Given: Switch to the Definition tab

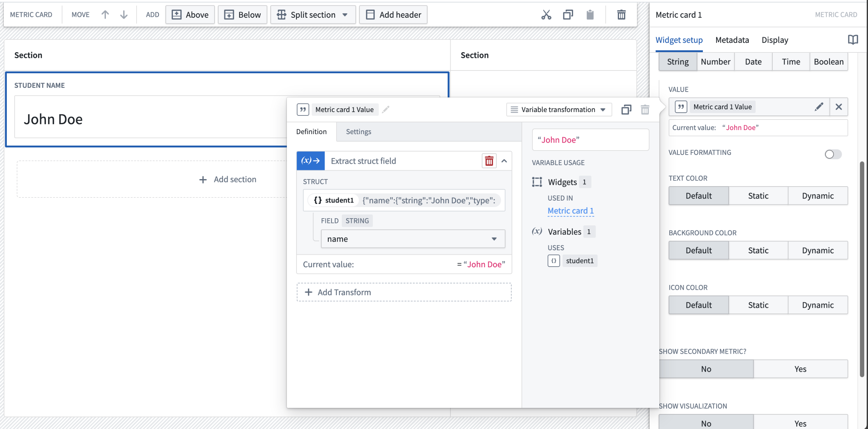Looking at the screenshot, I should 311,132.
